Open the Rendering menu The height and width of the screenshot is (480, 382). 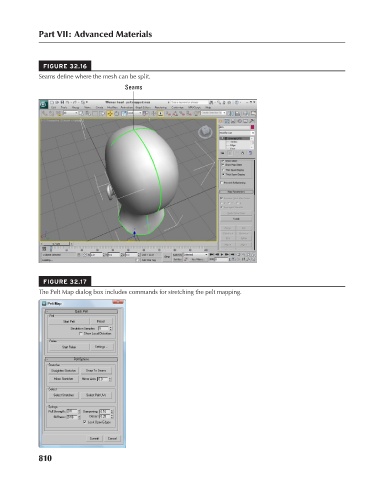[x=160, y=108]
